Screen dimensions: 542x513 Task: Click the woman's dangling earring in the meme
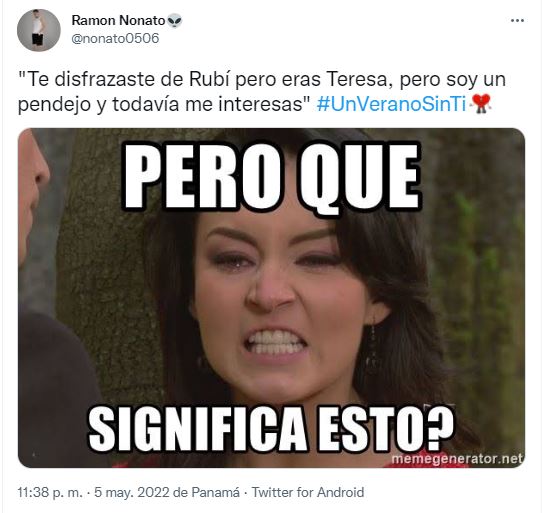pyautogui.click(x=374, y=346)
